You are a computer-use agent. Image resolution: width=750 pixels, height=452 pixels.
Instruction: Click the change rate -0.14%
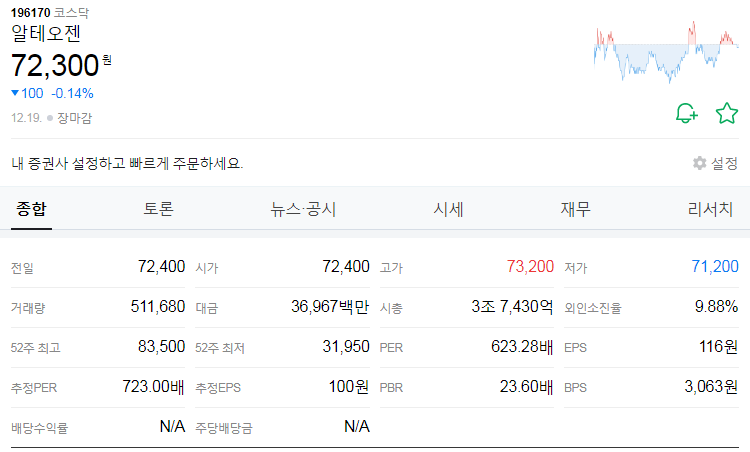[72, 93]
